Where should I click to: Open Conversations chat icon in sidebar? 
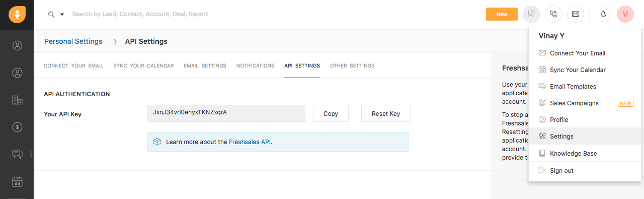click(x=17, y=154)
